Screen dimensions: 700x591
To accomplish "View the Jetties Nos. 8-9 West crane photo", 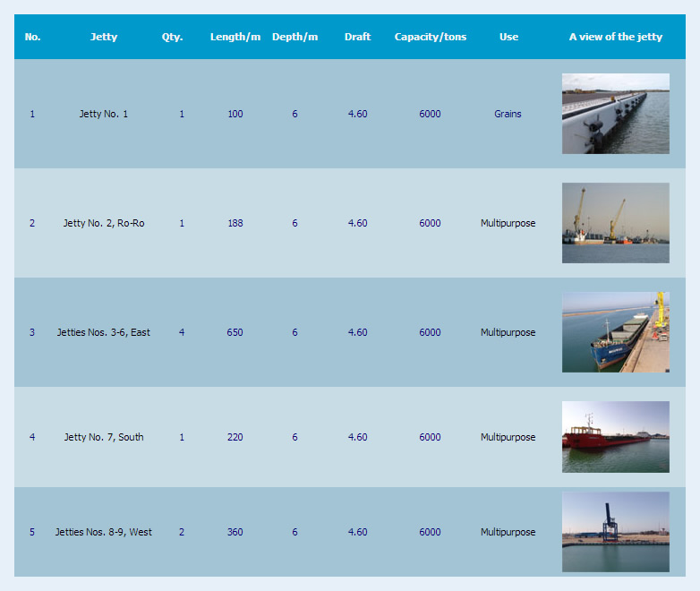I will pos(616,532).
